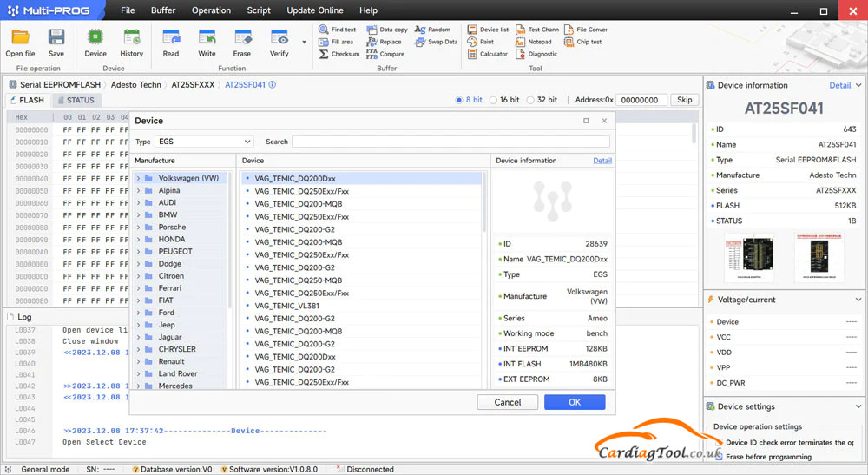Select the 16 bit radio button
Image resolution: width=868 pixels, height=475 pixels.
(x=493, y=100)
